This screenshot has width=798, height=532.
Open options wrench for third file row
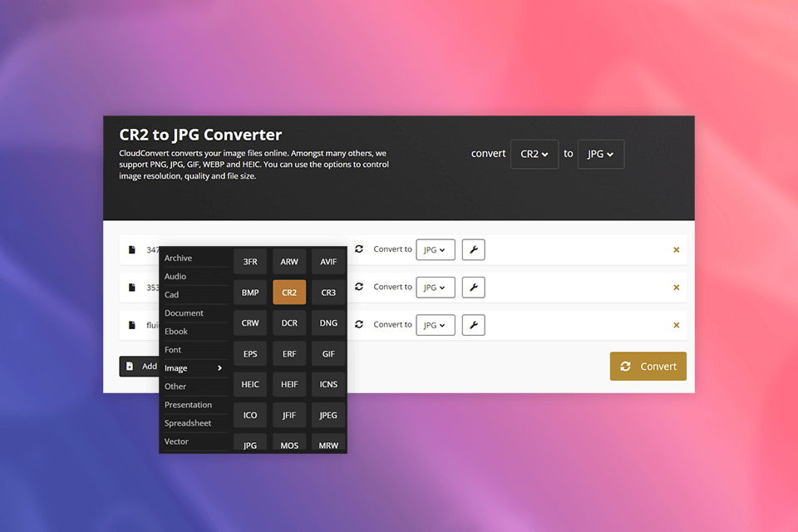pyautogui.click(x=473, y=325)
